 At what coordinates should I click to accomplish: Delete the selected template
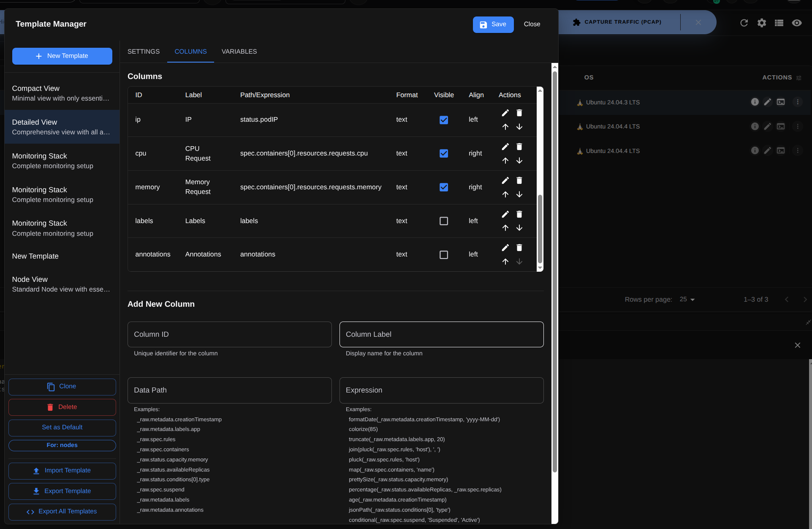tap(62, 407)
